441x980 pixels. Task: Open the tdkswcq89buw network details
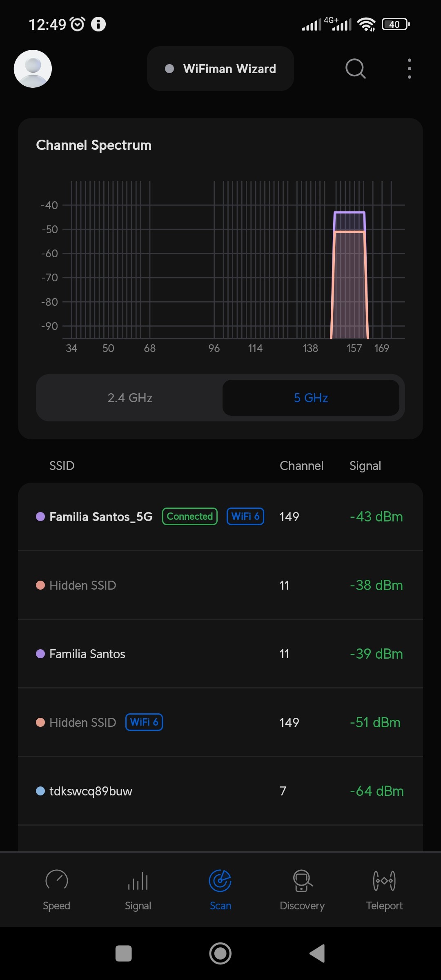pyautogui.click(x=220, y=791)
